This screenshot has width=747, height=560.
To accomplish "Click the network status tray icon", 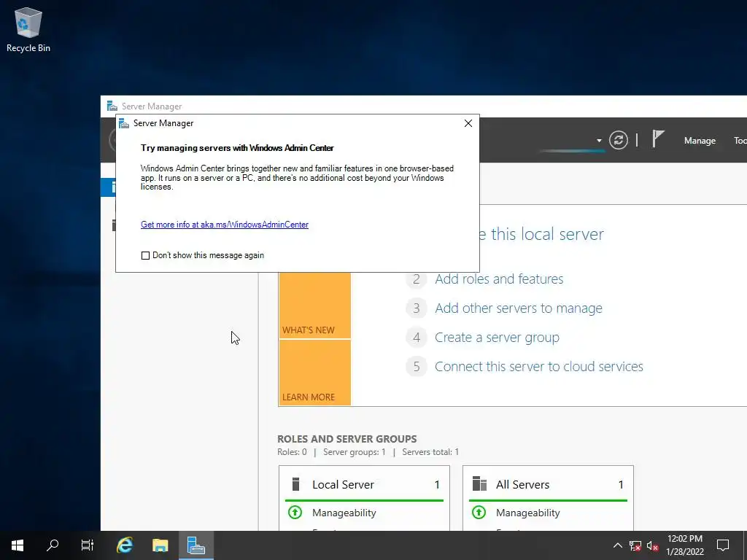I will (x=635, y=545).
